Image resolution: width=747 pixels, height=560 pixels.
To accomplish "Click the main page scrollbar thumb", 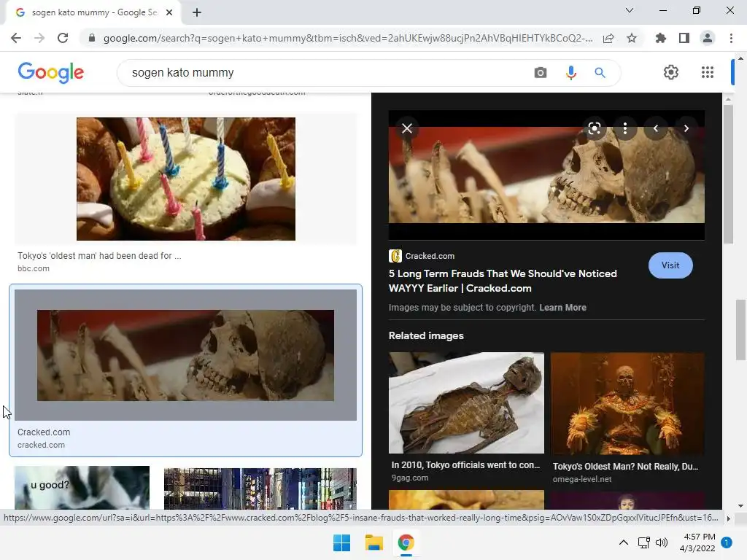I will pos(740,330).
